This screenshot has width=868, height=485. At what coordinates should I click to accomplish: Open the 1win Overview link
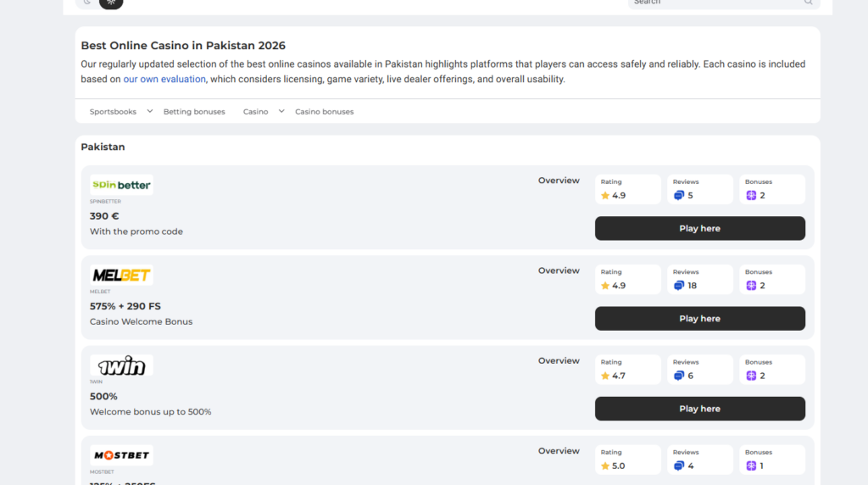559,361
